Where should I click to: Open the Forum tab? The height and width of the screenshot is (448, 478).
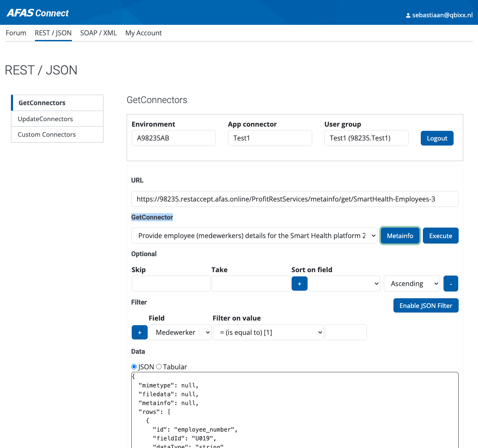[x=16, y=33]
